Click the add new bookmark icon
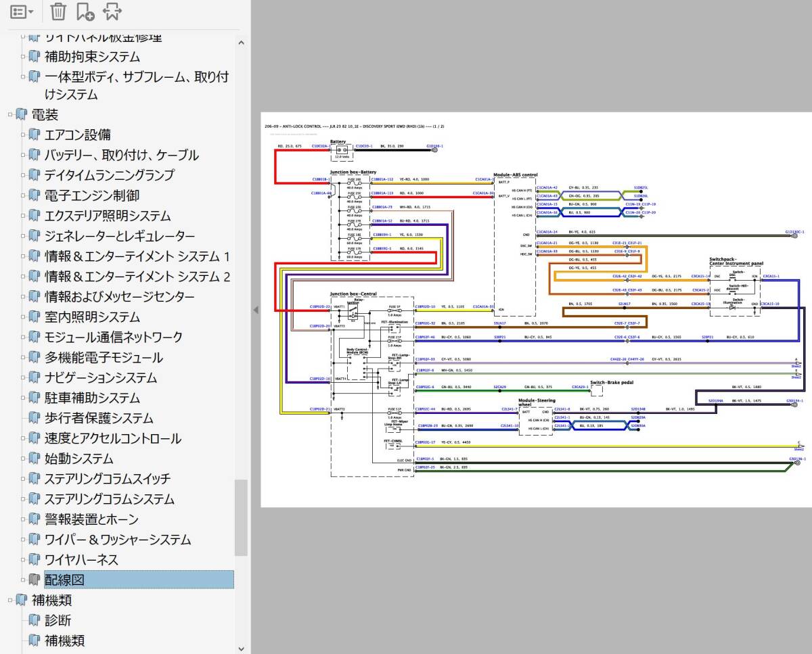Image resolution: width=812 pixels, height=654 pixels. click(x=85, y=11)
